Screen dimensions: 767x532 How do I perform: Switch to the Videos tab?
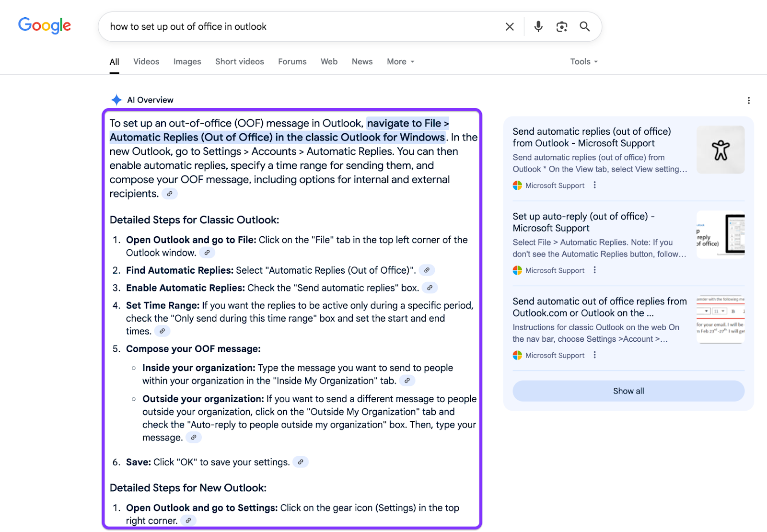(146, 62)
